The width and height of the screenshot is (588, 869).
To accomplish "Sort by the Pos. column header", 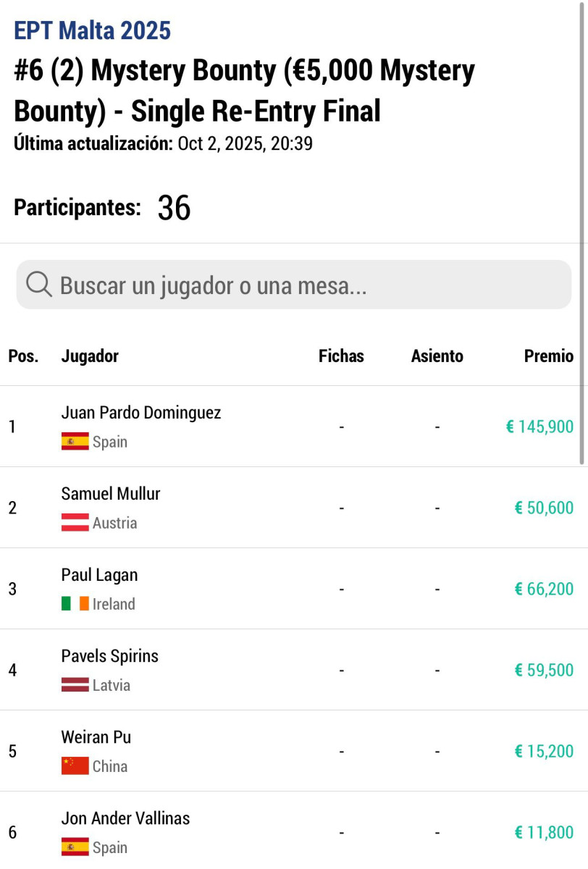I will (x=23, y=356).
